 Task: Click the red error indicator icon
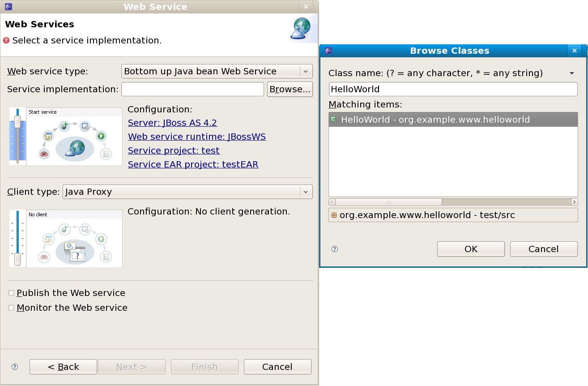click(x=6, y=40)
